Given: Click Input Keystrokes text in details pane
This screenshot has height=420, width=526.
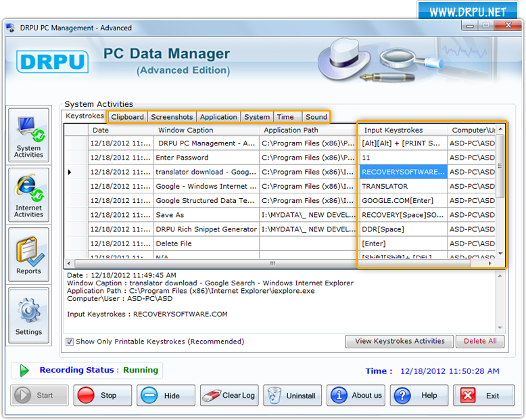Looking at the screenshot, I should pos(147,314).
